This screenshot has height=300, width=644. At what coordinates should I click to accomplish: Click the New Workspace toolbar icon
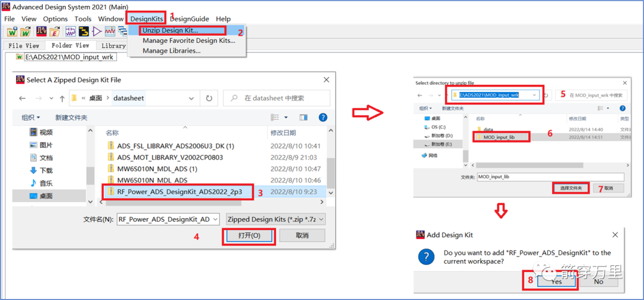pos(12,31)
